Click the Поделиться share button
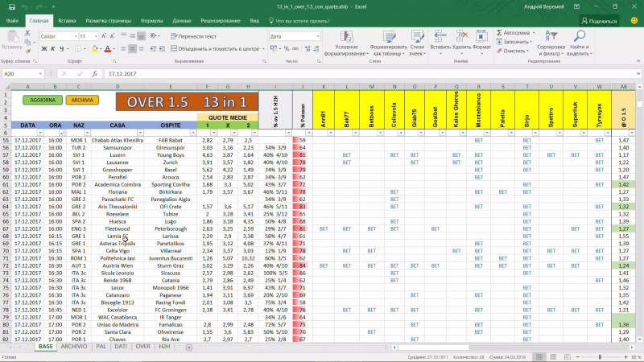 [x=599, y=21]
